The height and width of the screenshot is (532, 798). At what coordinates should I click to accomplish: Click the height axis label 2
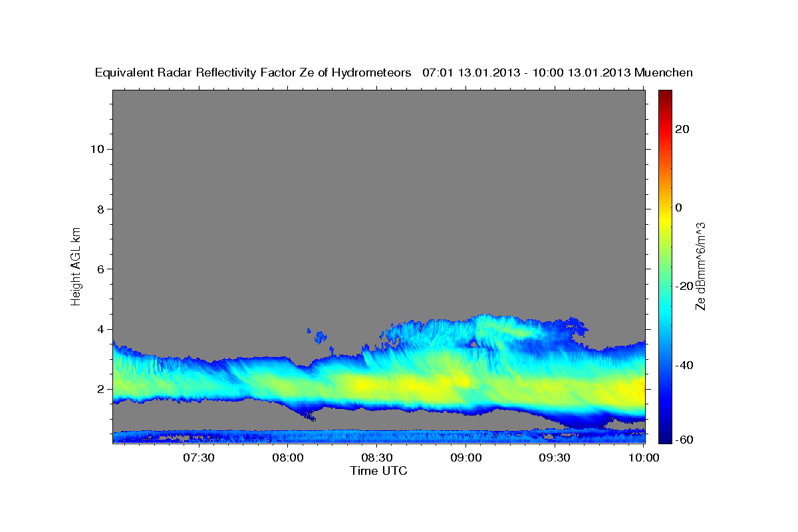99,389
